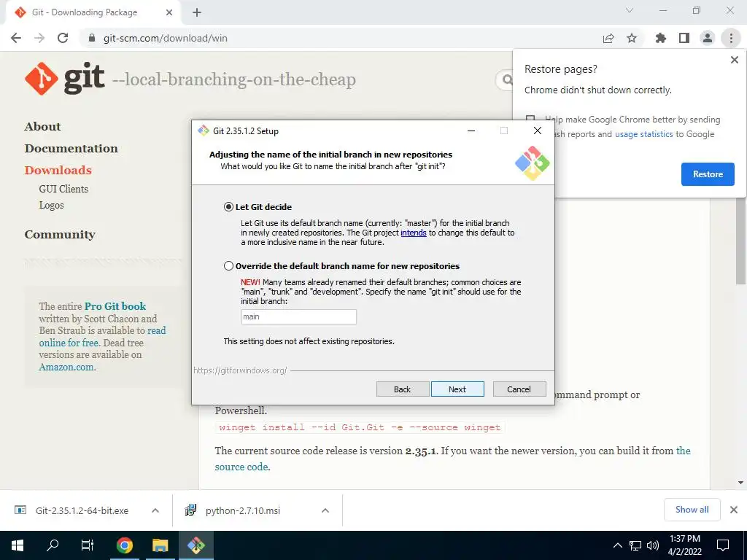The image size is (747, 560).
Task: Open the "intends" link in the installer text
Action: coord(413,233)
